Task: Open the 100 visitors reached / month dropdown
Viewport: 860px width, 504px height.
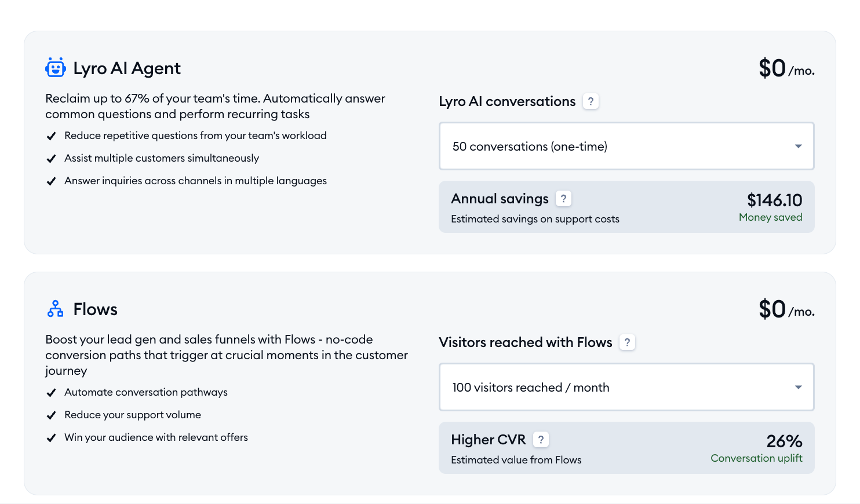Action: coord(626,387)
